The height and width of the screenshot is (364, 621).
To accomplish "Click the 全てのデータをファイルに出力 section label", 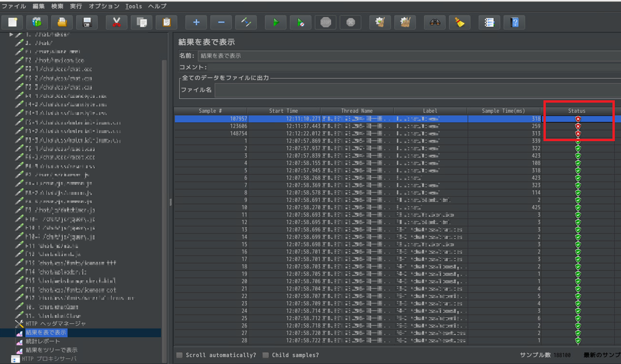I will click(x=225, y=78).
